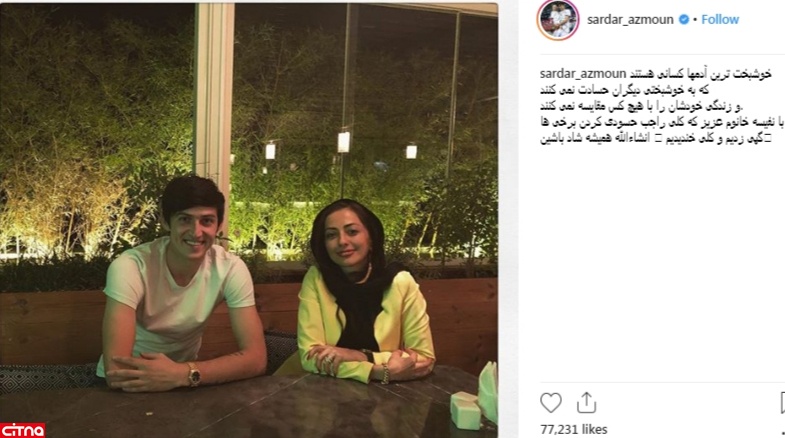Like the post with the heart icon
Image resolution: width=785 pixels, height=438 pixels.
[x=551, y=403]
